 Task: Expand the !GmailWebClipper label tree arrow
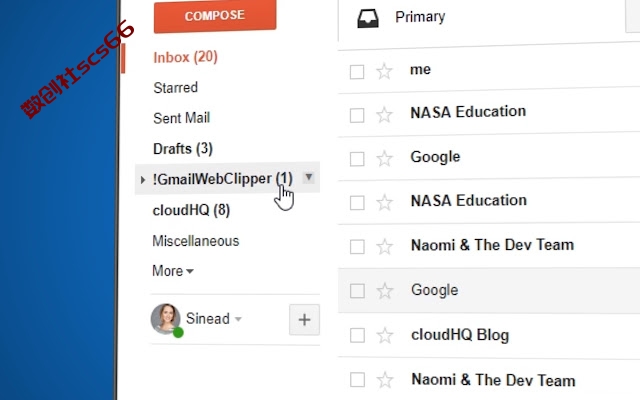coord(142,180)
